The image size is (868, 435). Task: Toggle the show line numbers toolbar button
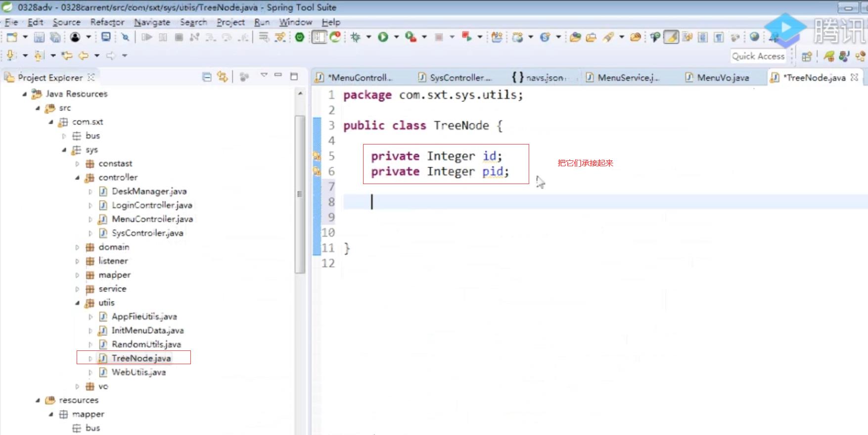click(x=319, y=37)
